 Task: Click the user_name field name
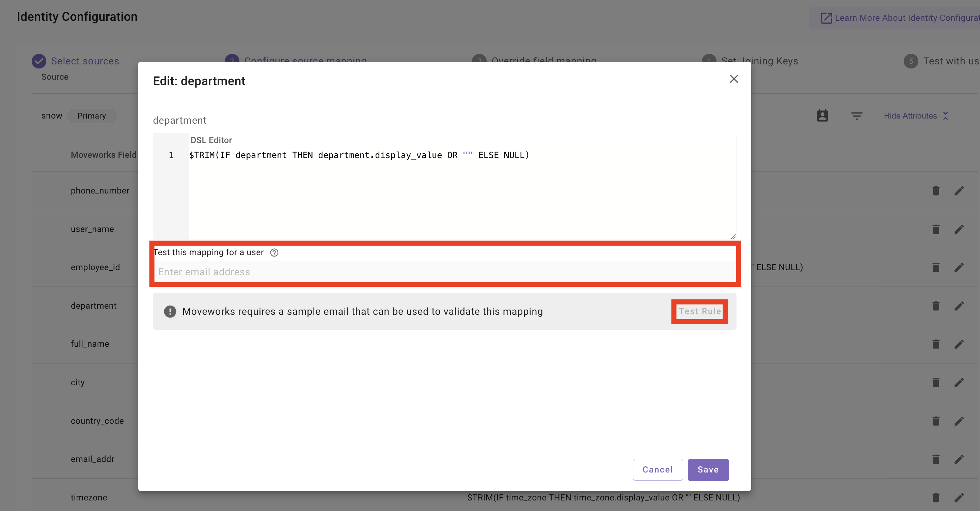pos(92,229)
